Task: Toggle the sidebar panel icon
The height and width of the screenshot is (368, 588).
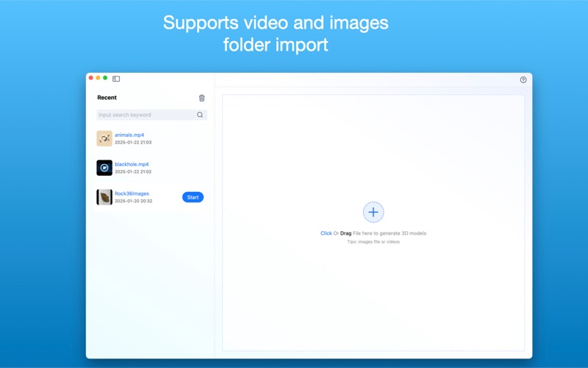Action: click(116, 79)
